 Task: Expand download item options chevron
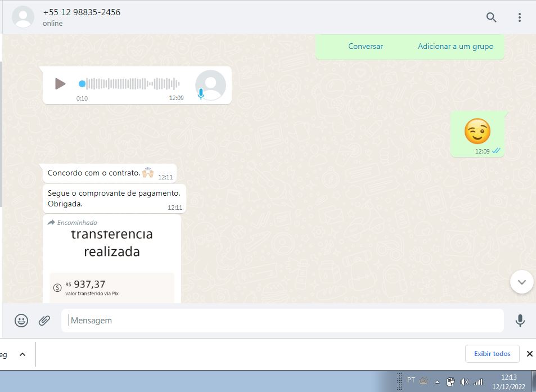click(22, 354)
